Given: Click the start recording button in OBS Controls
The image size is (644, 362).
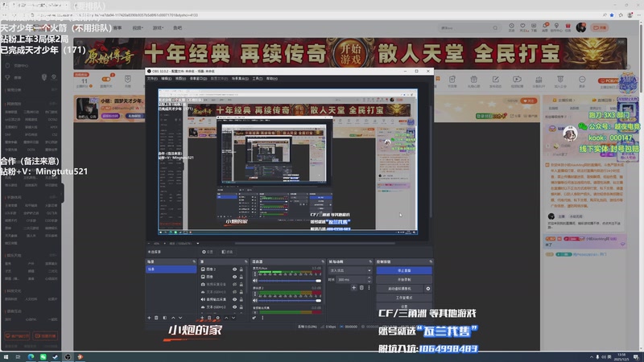Looking at the screenshot, I should (404, 279).
